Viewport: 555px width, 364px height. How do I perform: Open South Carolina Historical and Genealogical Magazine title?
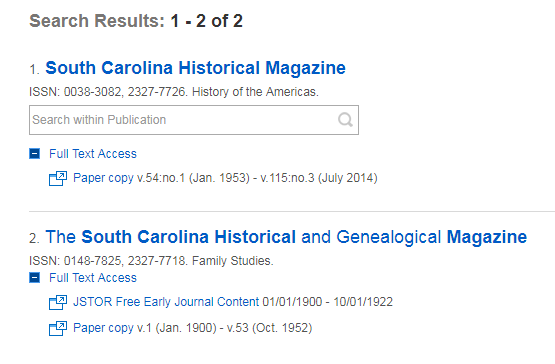tap(286, 237)
